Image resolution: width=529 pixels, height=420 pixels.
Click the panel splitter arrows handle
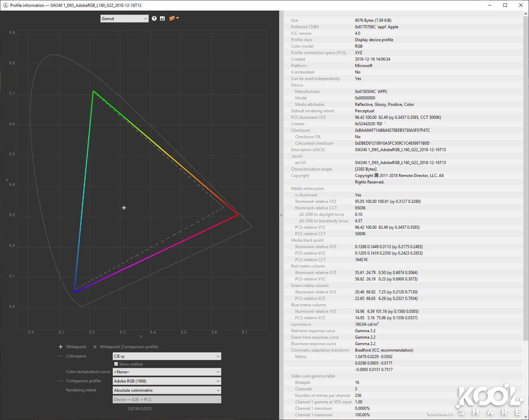tap(281, 215)
